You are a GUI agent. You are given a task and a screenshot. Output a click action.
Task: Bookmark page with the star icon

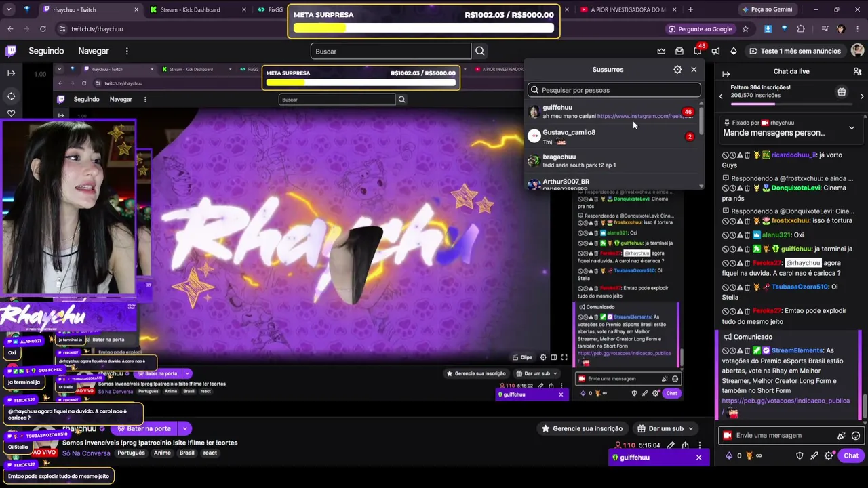point(745,29)
